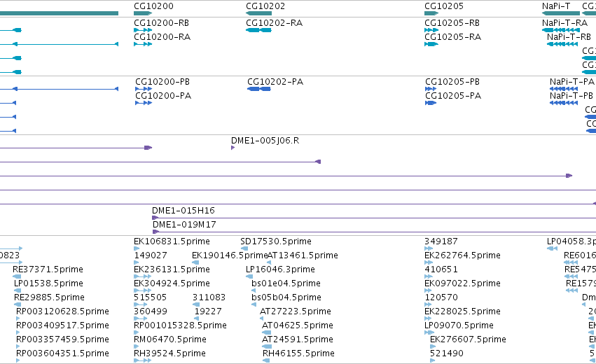Click the CG10205-PA protein label

[453, 96]
